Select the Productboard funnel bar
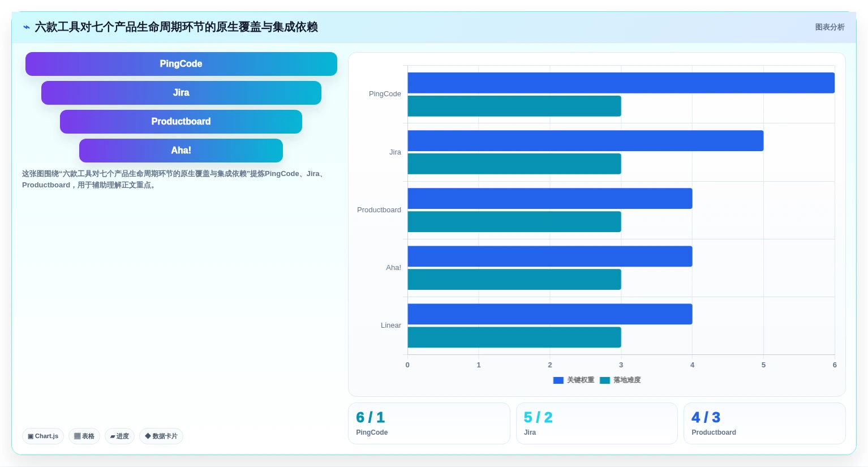This screenshot has width=868, height=467. pos(181,122)
